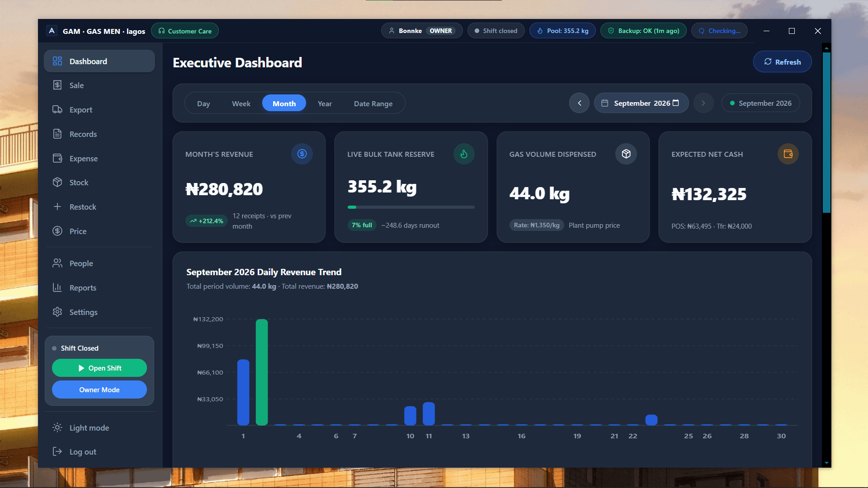Click the cube icon on Gas Volume Dispensed
Image resolution: width=868 pixels, height=488 pixels.
[x=626, y=154]
